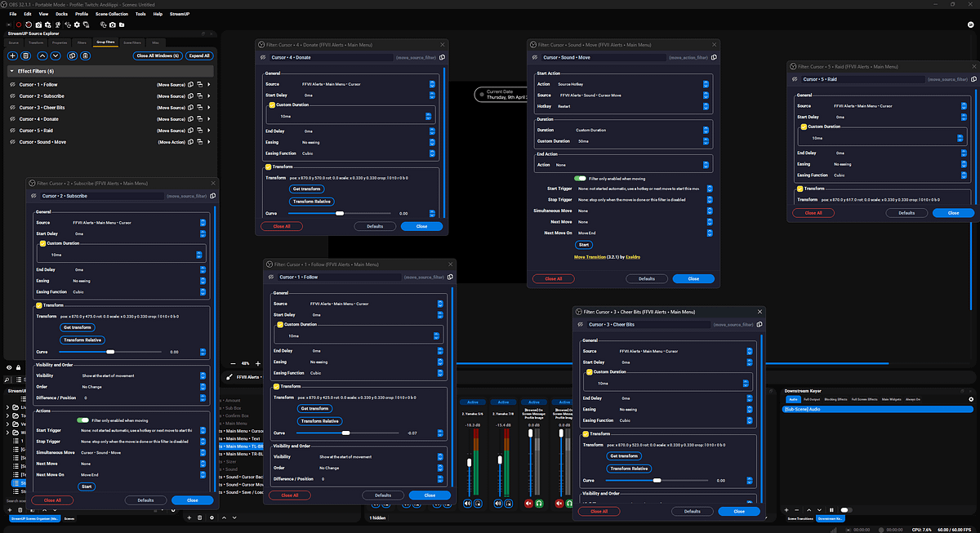
Task: Click filter name field in Cursor • 5 • Raid window
Action: 863,79
